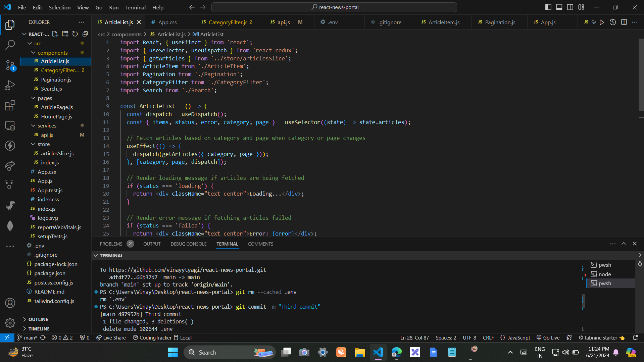Collapse the components folder

(33, 53)
